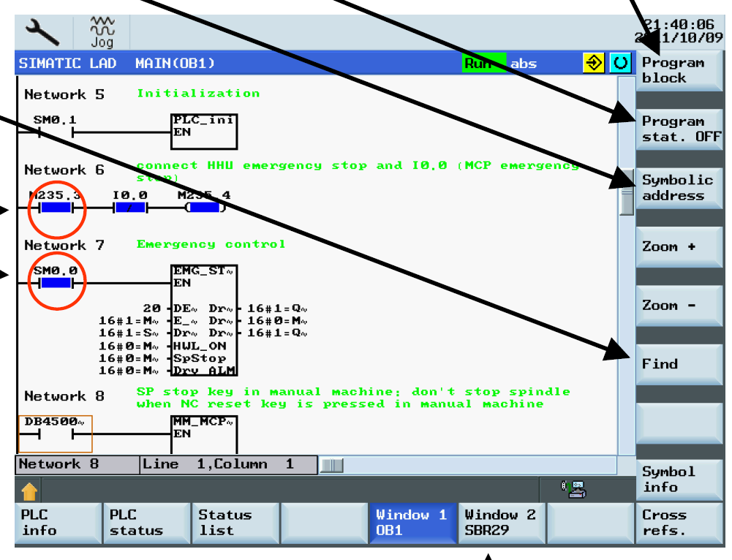Click the clock time display
The height and width of the screenshot is (560, 732).
pyautogui.click(x=679, y=24)
